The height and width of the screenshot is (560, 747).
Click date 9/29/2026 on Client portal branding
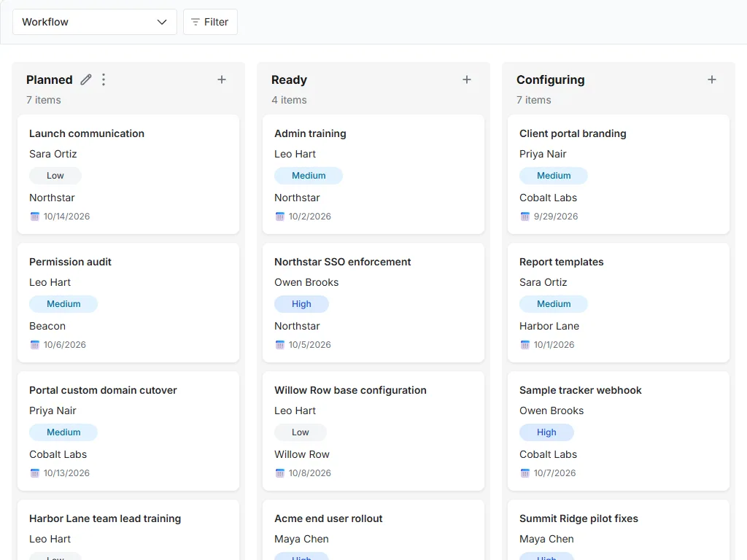coord(555,217)
